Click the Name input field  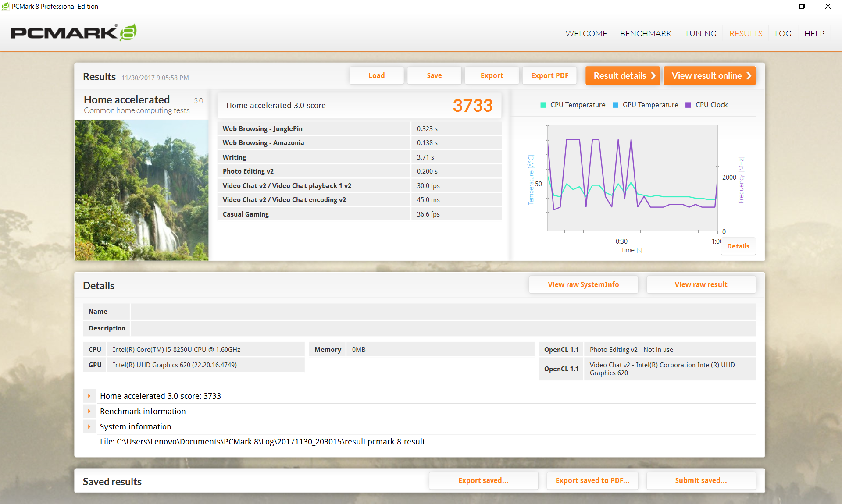tap(443, 312)
